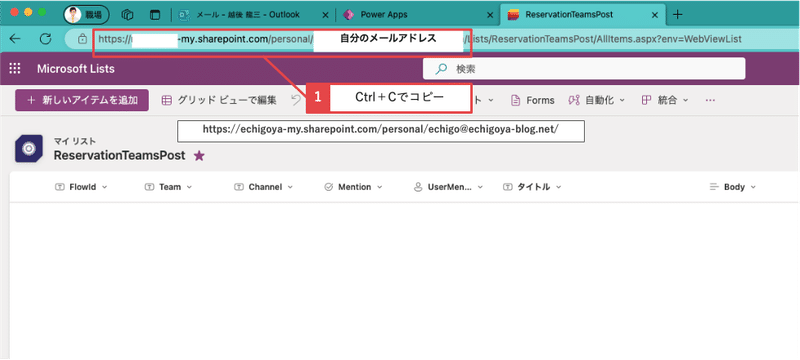Close the ReservationTeamsPost tab

(x=654, y=15)
